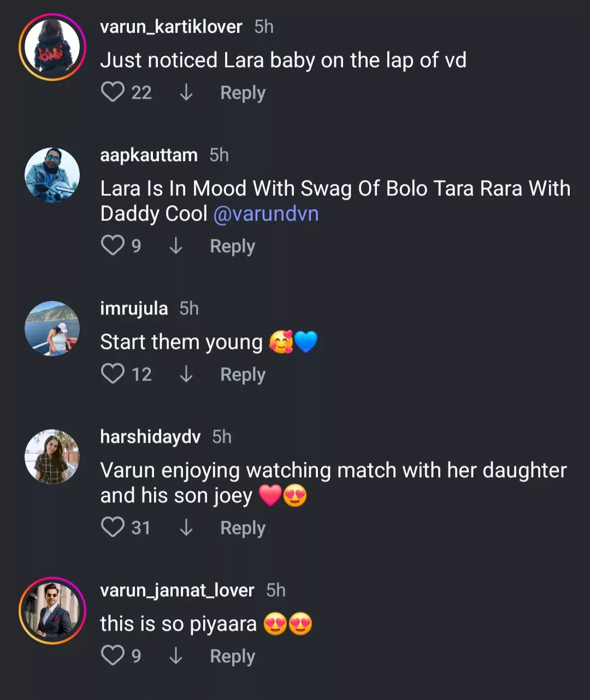Tap heart on harshidaydv's comment
The image size is (590, 700).
click(113, 527)
